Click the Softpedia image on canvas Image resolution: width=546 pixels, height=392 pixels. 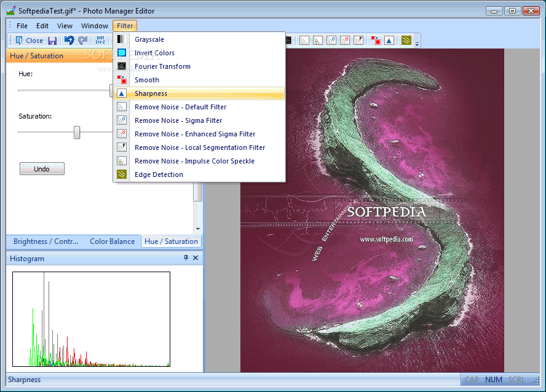[372, 210]
